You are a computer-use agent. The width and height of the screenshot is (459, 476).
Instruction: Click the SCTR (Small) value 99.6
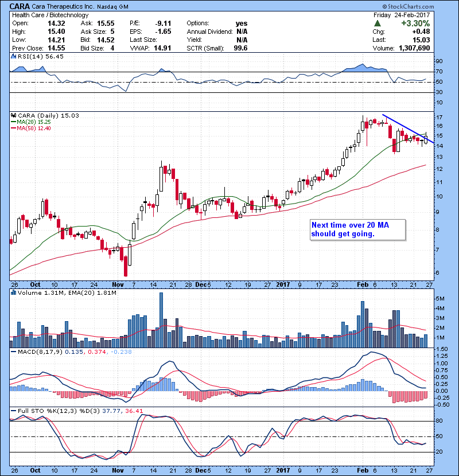pos(240,48)
